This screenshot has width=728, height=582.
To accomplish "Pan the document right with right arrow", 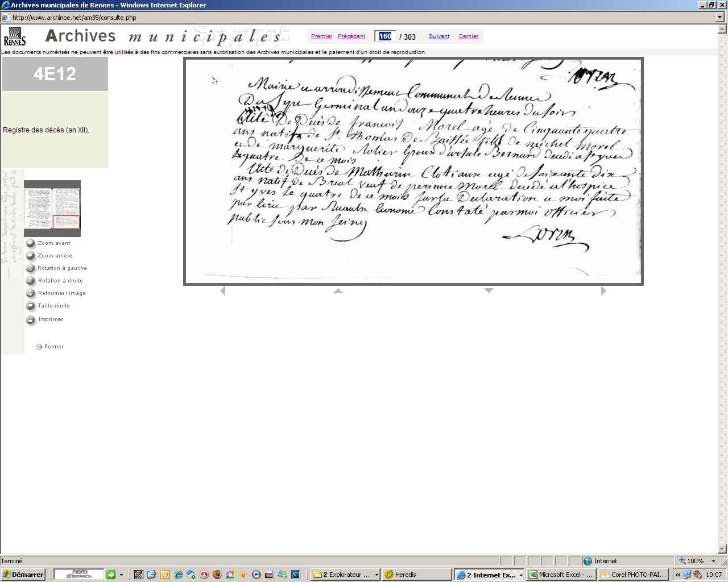I will click(x=603, y=291).
